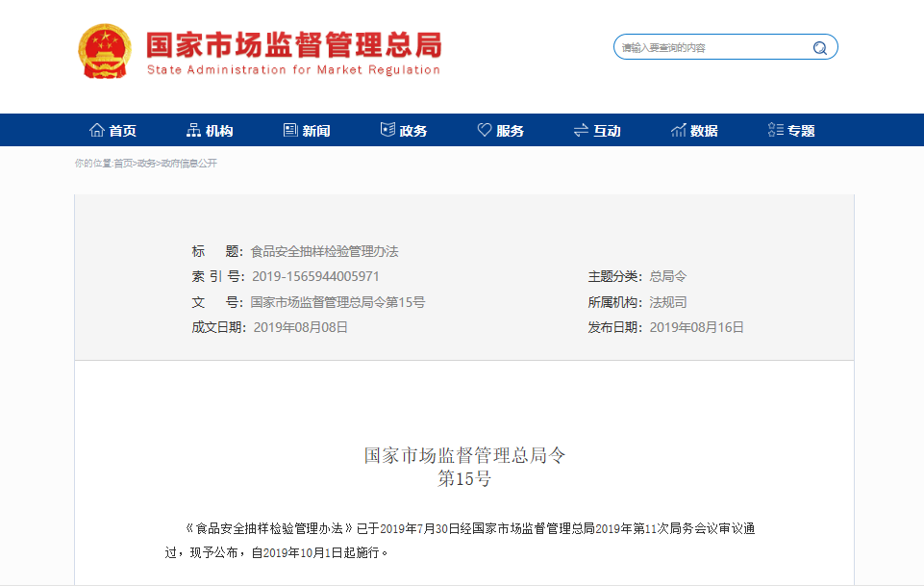Go to 政府信息公开 in breadcrumb
Image resolution: width=924 pixels, height=586 pixels.
pyautogui.click(x=188, y=164)
